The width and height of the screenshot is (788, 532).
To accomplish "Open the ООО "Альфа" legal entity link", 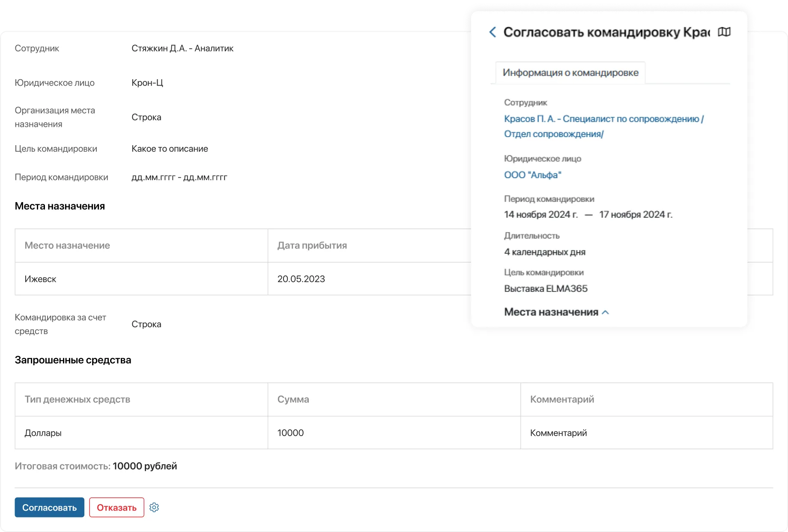I will 532,175.
